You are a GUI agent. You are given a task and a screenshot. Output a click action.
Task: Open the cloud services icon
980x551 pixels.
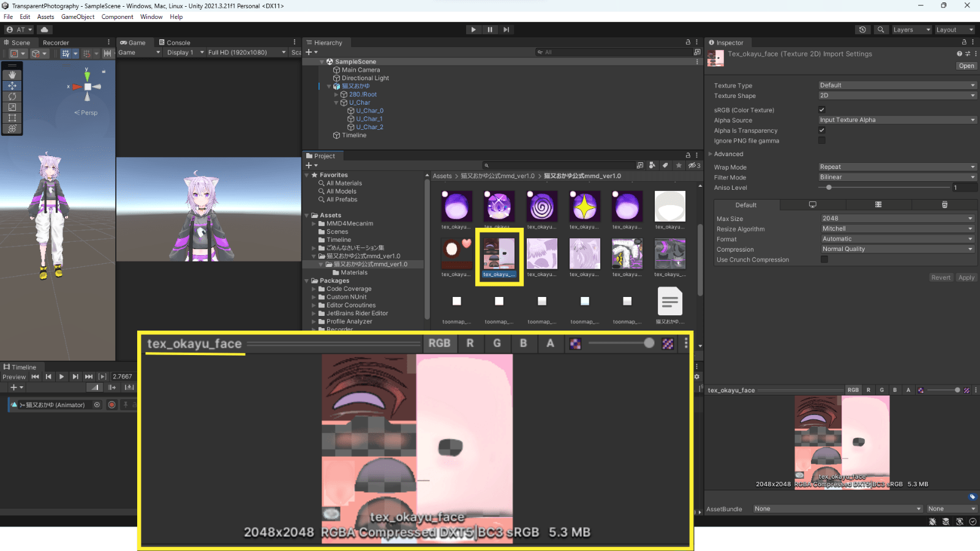tap(45, 29)
